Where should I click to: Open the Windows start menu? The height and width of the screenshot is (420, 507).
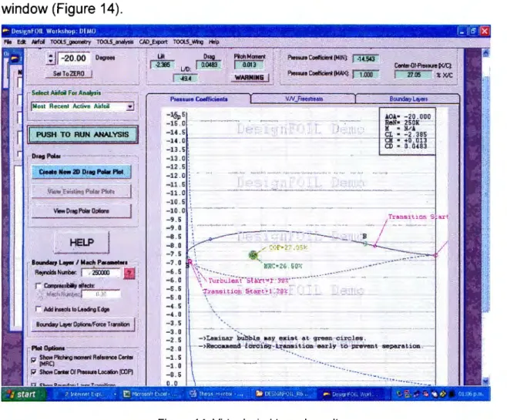click(x=23, y=394)
